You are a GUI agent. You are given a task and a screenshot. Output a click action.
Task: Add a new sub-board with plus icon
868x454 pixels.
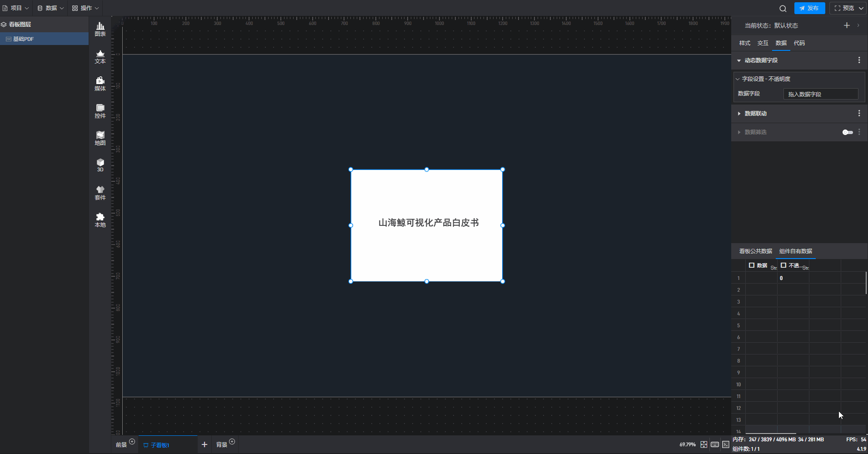pos(205,444)
